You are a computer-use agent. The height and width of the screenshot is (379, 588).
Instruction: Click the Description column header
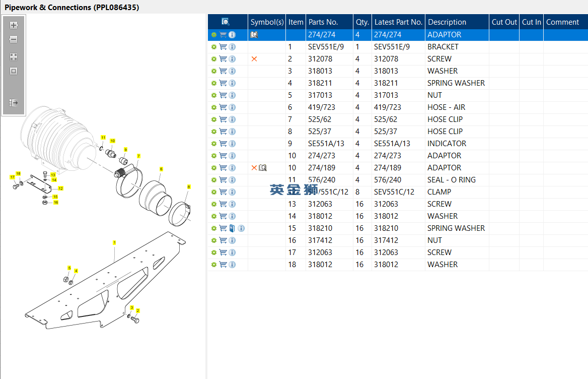(x=457, y=22)
